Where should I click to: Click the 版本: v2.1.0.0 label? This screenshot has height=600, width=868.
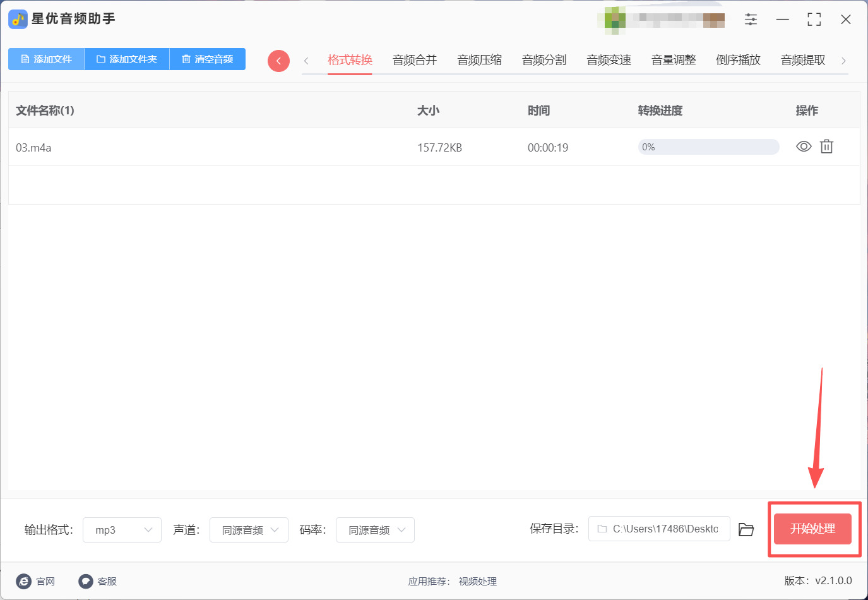tap(818, 581)
